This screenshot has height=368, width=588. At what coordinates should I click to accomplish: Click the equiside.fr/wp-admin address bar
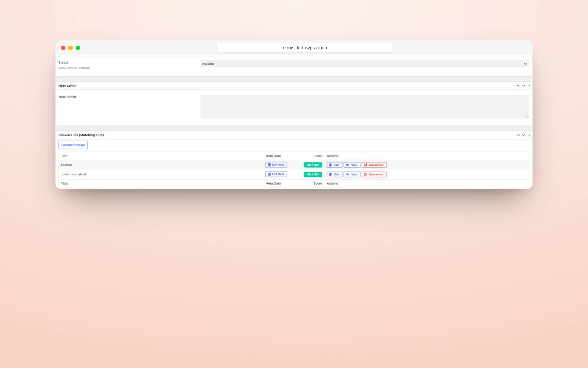click(305, 48)
